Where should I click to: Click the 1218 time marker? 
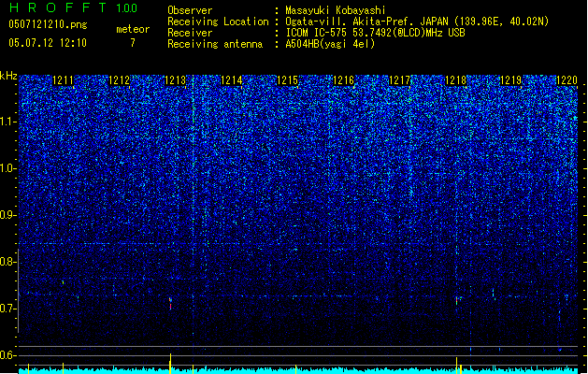pyautogui.click(x=455, y=80)
